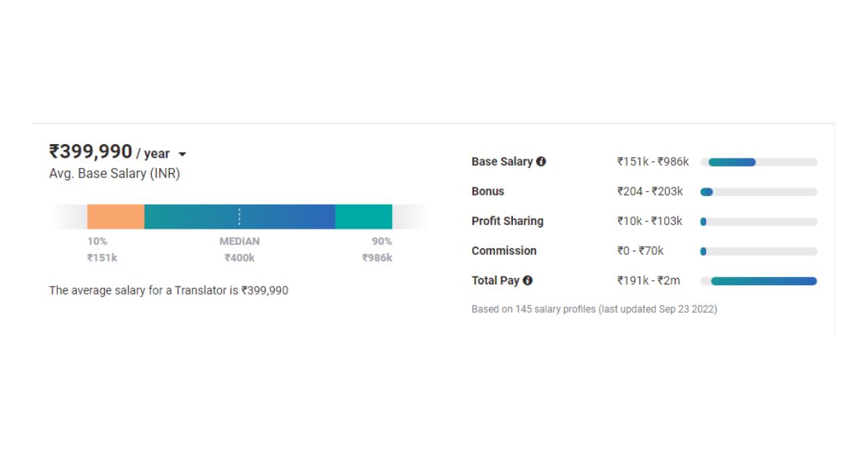Open the per-year pay period dropdown arrow

pyautogui.click(x=182, y=154)
